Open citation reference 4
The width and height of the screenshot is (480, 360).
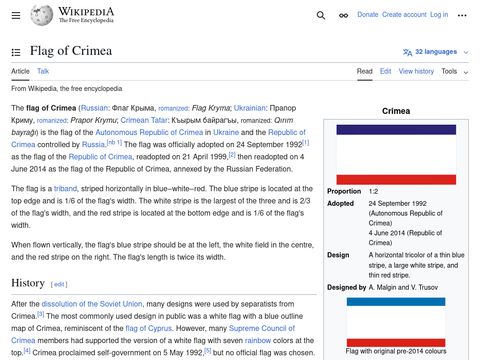27,351
